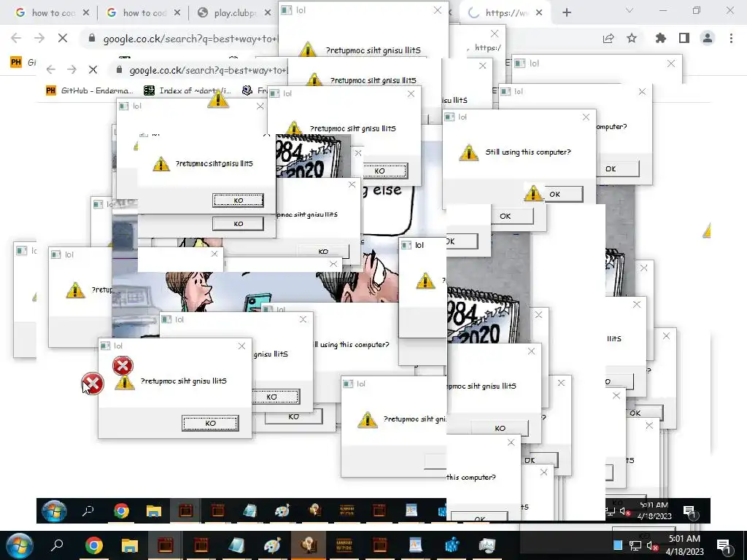Click the Start orb in the inner shrunken taskbar
Viewport: 747px width, 560px height.
54,511
